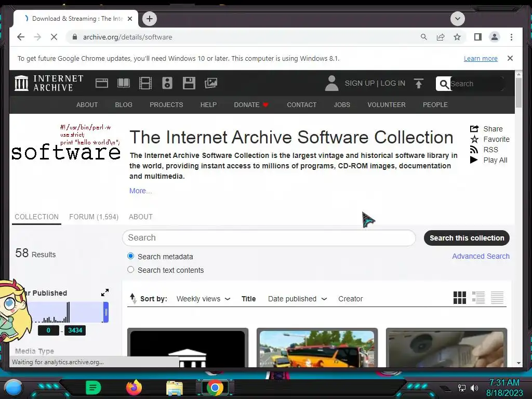Open CONTACT in the top navigation
The height and width of the screenshot is (399, 532).
(x=302, y=105)
